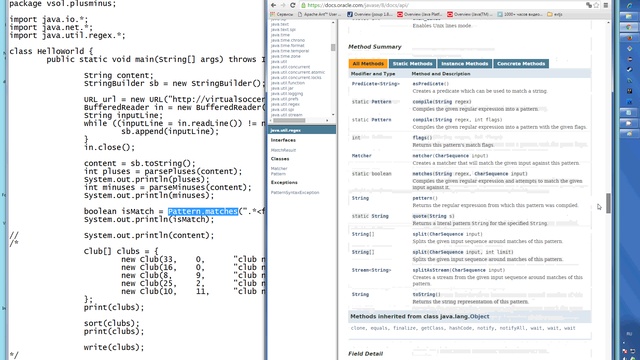Select java.util.logging in the package list

coord(287,93)
